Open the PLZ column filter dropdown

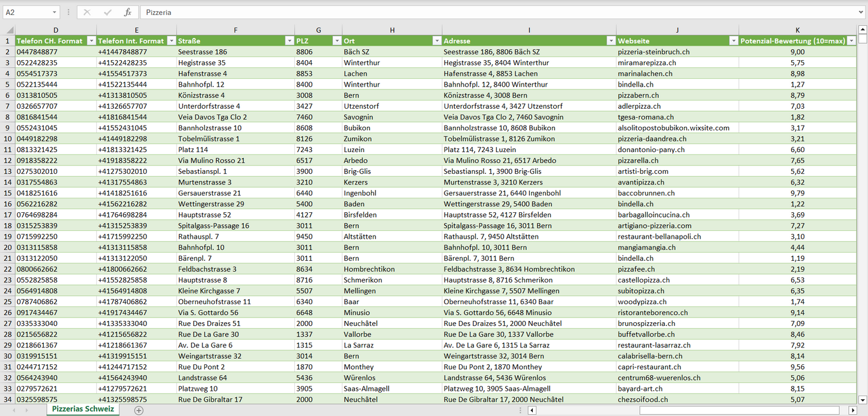coord(336,41)
